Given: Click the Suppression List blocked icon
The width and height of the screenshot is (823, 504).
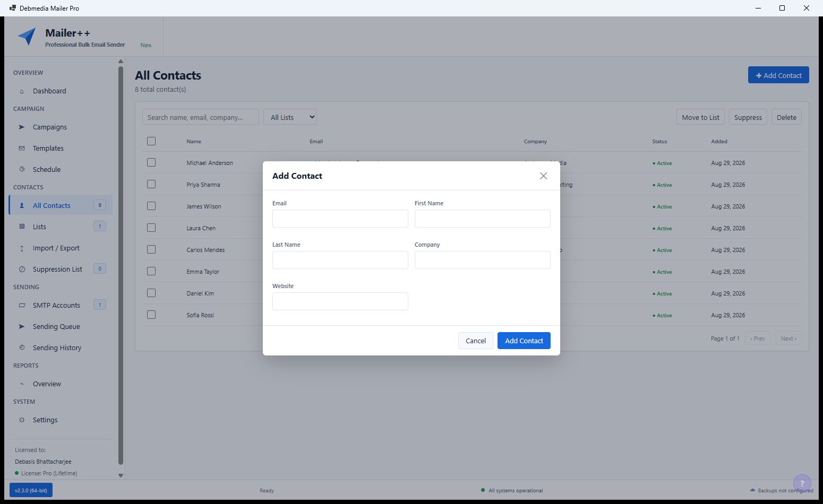Looking at the screenshot, I should (x=22, y=270).
